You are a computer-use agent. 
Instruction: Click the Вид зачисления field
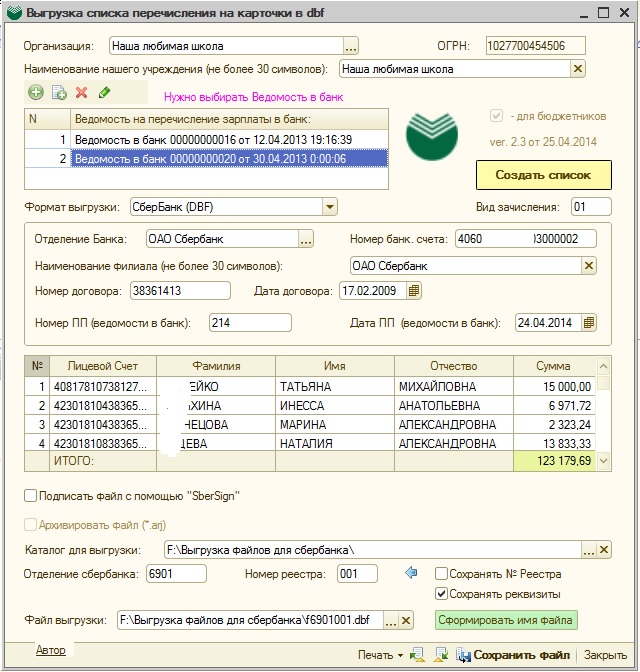click(x=591, y=207)
